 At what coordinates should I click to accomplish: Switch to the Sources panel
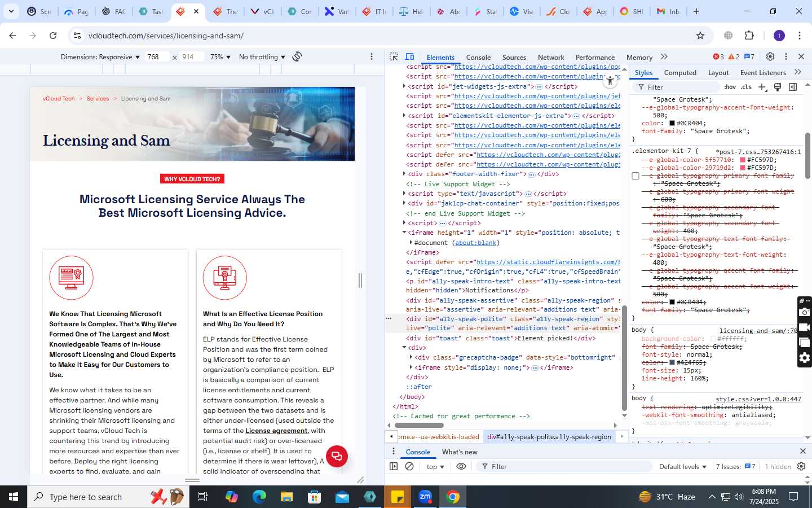point(514,57)
